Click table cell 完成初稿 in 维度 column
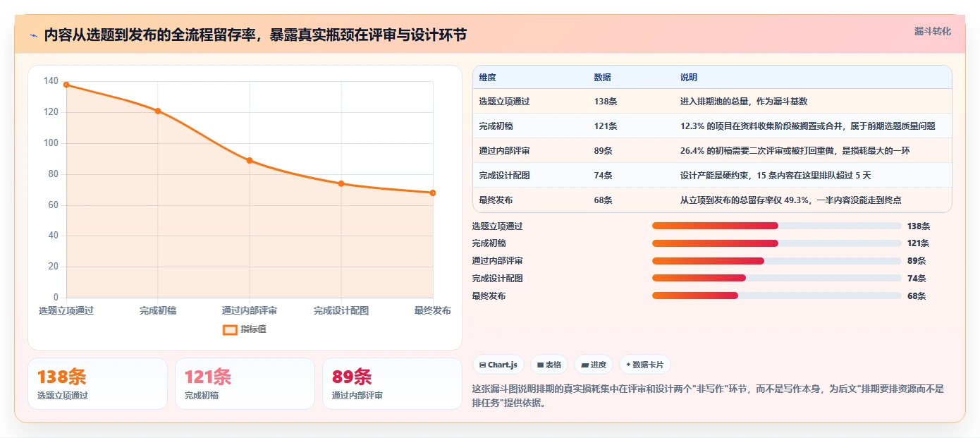980x438 pixels. 496,126
